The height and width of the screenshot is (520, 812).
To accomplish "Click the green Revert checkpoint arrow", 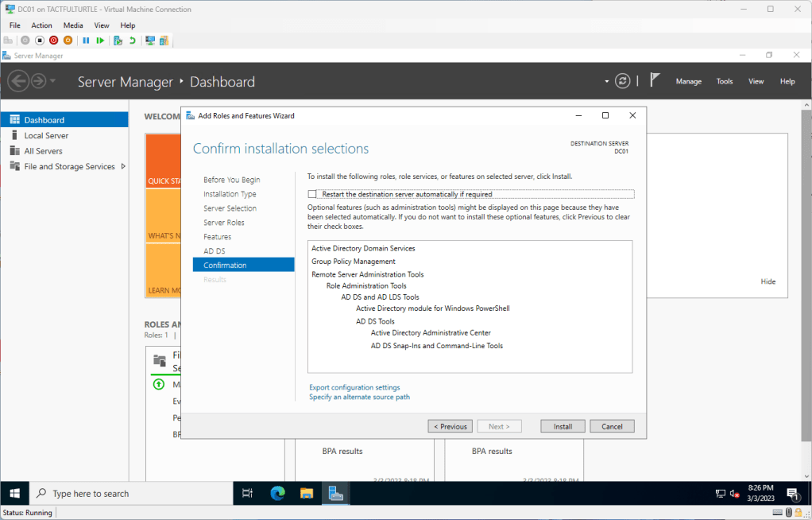I will coord(132,41).
